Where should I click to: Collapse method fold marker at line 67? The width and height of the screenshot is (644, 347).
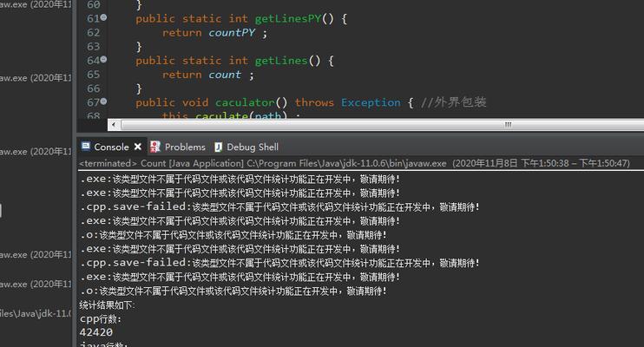[103, 101]
